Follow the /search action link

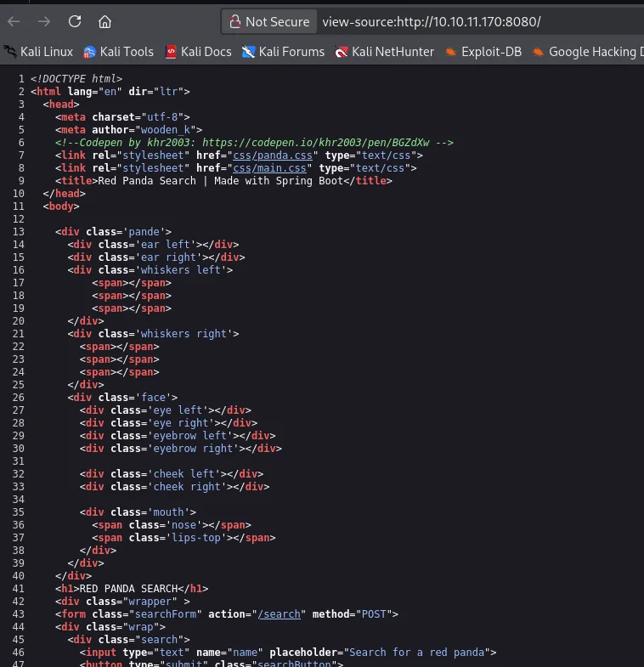(x=279, y=614)
